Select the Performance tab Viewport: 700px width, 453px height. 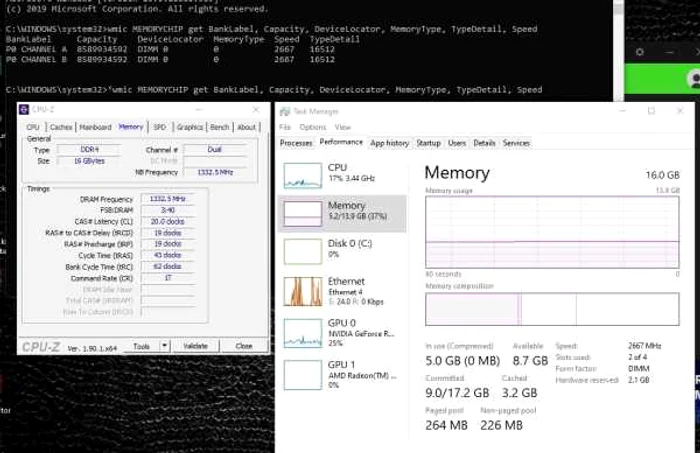pos(341,142)
